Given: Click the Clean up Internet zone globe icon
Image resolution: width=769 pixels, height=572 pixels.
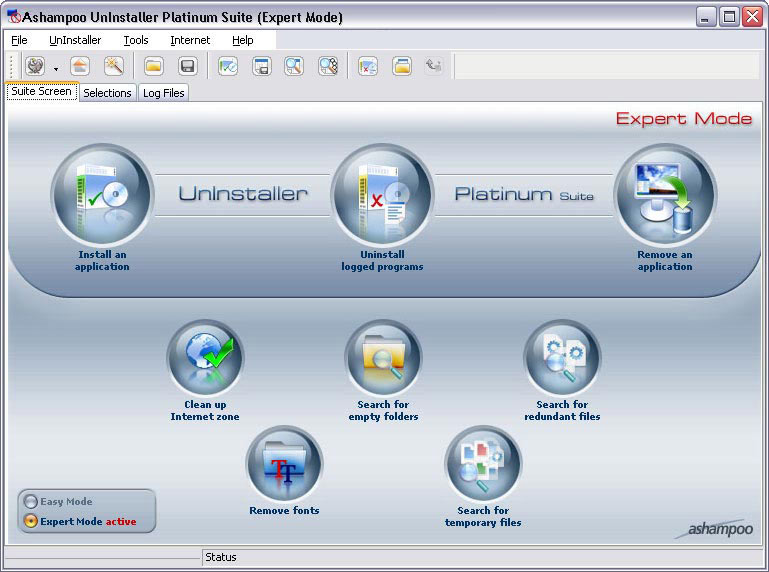Looking at the screenshot, I should [205, 358].
